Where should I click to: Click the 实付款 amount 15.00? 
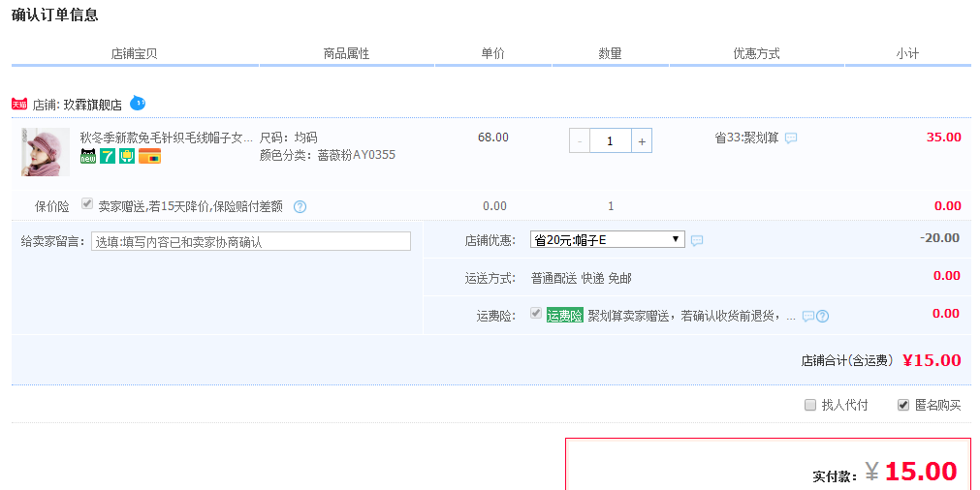921,472
